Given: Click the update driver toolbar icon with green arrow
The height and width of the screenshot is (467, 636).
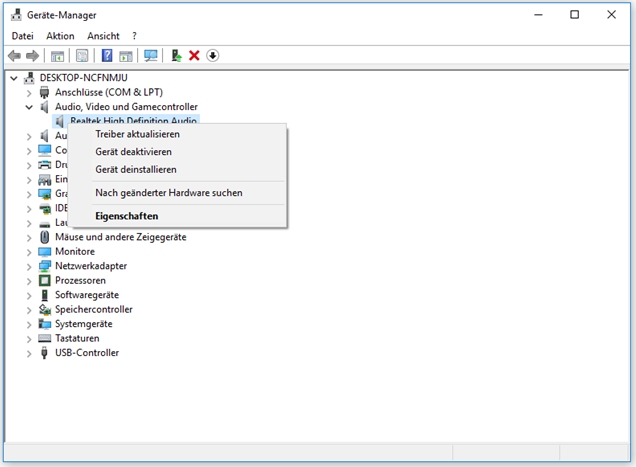Looking at the screenshot, I should point(176,56).
